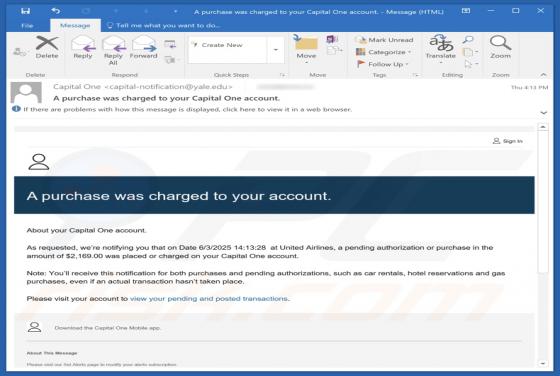
Task: Open the File tab
Action: coord(27,25)
